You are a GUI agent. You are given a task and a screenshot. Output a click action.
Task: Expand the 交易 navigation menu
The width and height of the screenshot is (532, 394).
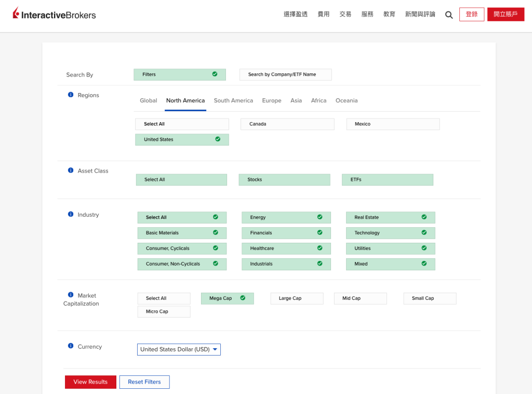coord(345,15)
